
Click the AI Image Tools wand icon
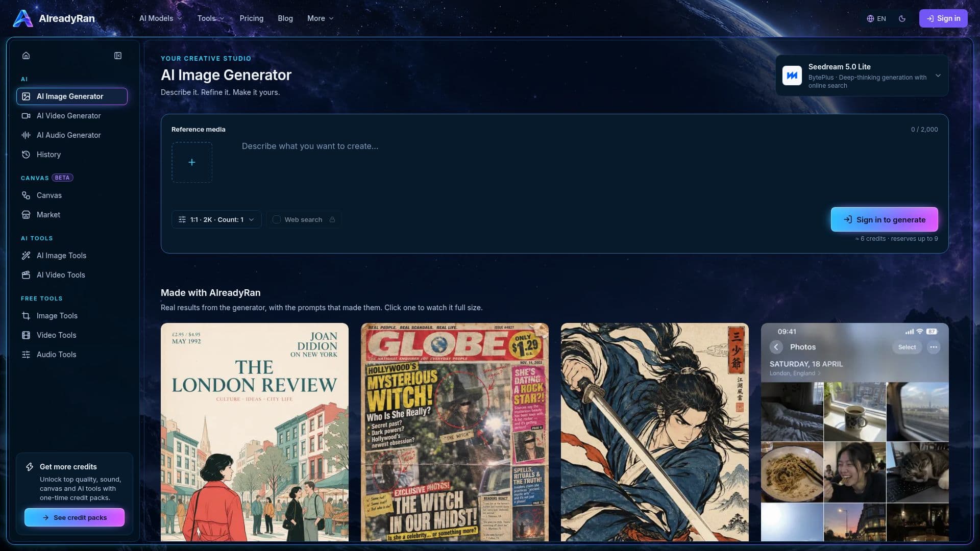(x=26, y=256)
